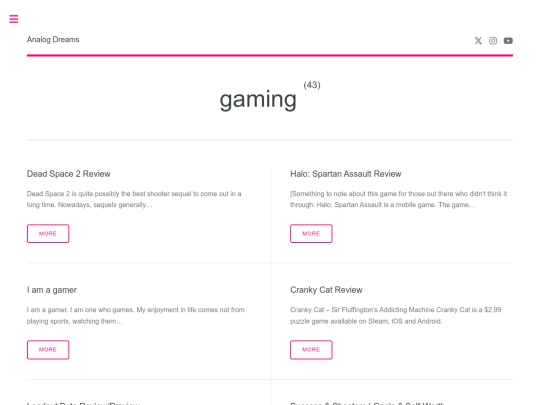This screenshot has width=540, height=405.
Task: Open the I am a gamer post
Action: [x=52, y=290]
